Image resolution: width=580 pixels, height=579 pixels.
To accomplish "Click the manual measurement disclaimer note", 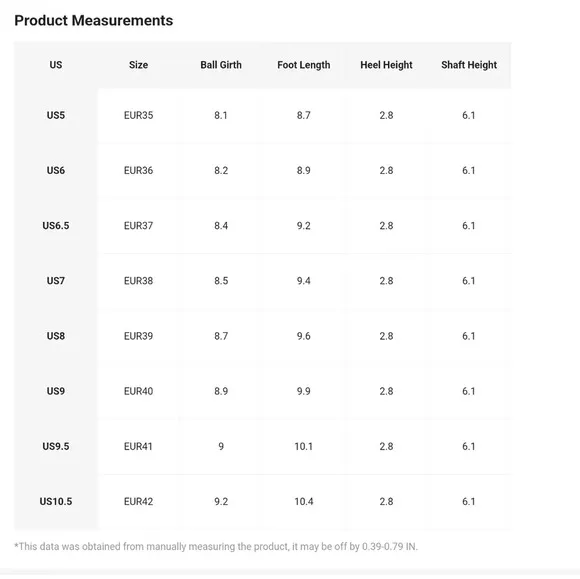I will click(216, 546).
